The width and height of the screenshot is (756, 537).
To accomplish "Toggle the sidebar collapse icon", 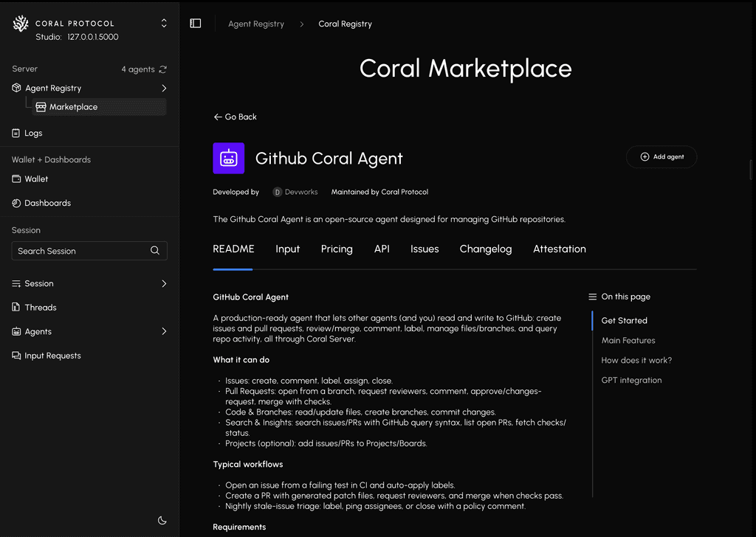I will pos(196,23).
